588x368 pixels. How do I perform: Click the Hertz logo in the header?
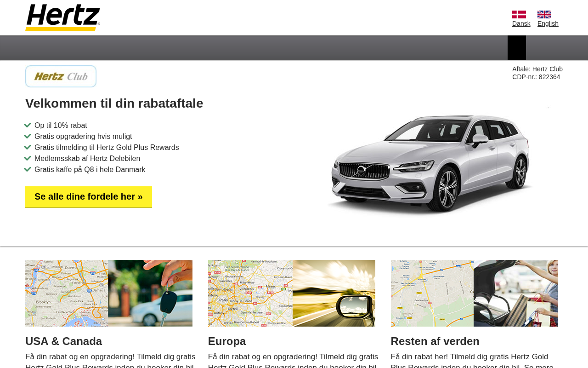pyautogui.click(x=62, y=17)
